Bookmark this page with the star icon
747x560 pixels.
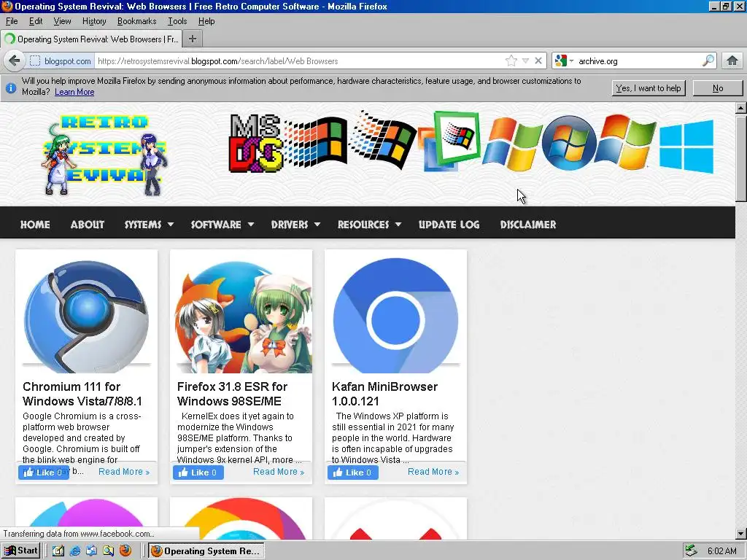pos(511,61)
